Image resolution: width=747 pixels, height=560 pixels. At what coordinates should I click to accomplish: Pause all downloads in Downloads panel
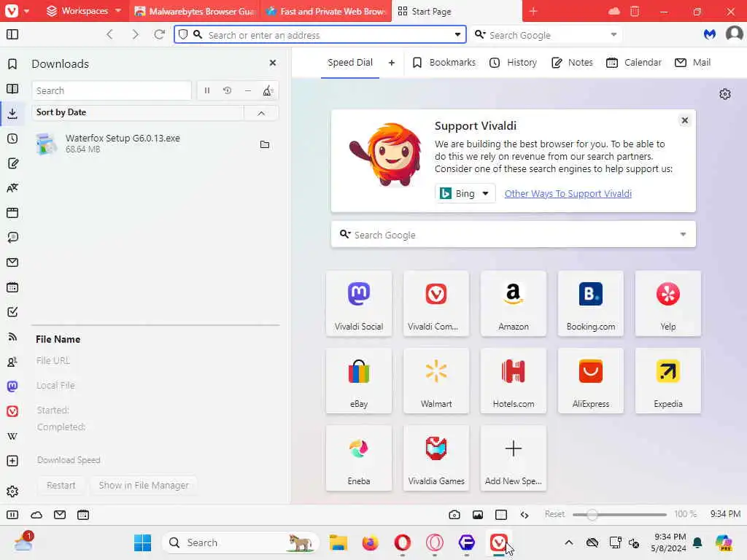(x=206, y=90)
